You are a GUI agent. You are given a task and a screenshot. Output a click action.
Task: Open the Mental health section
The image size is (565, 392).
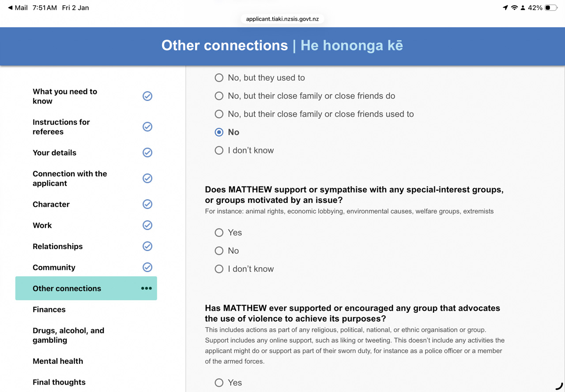(58, 361)
